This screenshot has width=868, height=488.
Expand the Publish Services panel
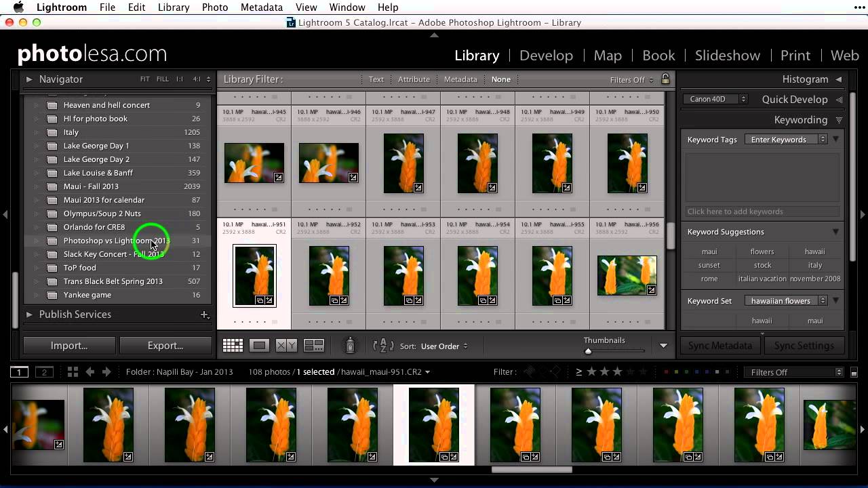click(x=29, y=314)
